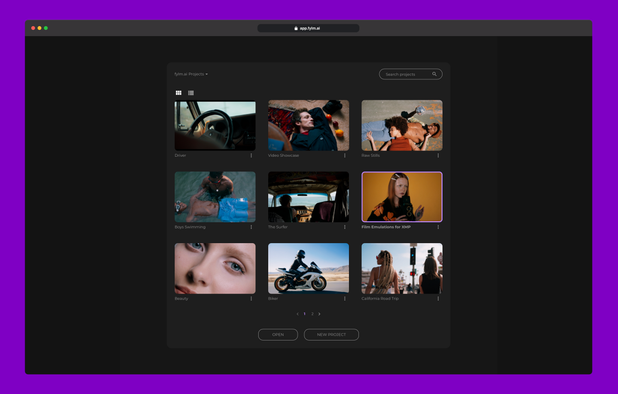Click 'The Surfer' project name

pos(278,227)
